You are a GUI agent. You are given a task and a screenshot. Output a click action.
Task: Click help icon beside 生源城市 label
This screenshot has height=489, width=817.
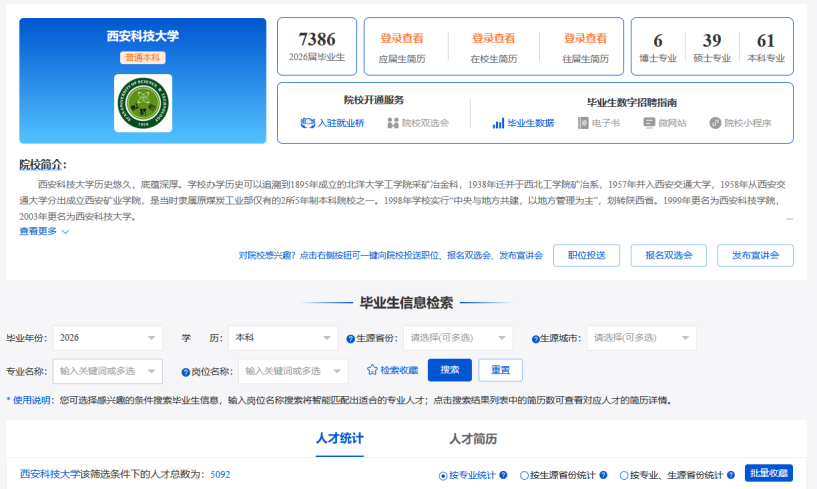click(x=535, y=339)
